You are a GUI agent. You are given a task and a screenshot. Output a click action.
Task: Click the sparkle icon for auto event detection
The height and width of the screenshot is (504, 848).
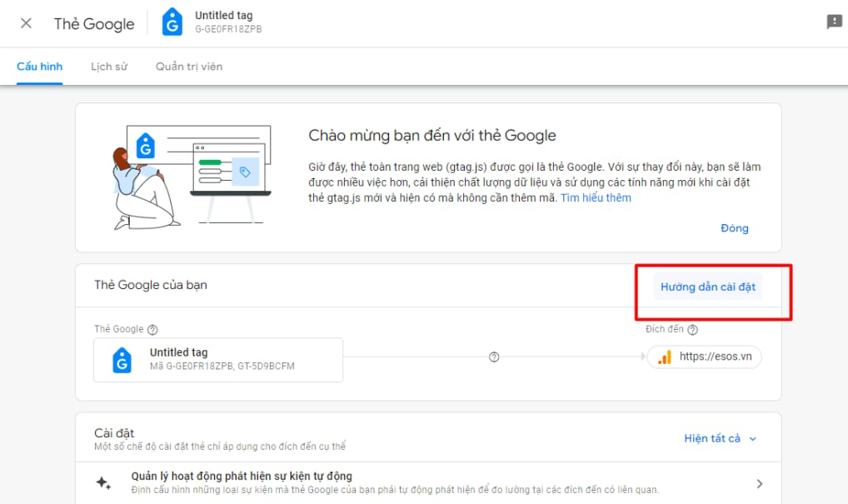(x=103, y=482)
